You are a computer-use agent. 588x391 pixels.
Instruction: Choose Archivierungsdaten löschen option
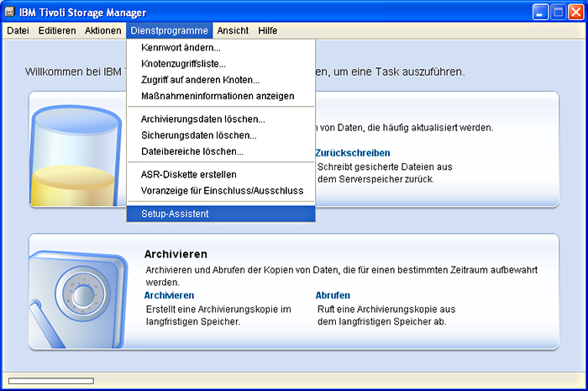tap(202, 119)
